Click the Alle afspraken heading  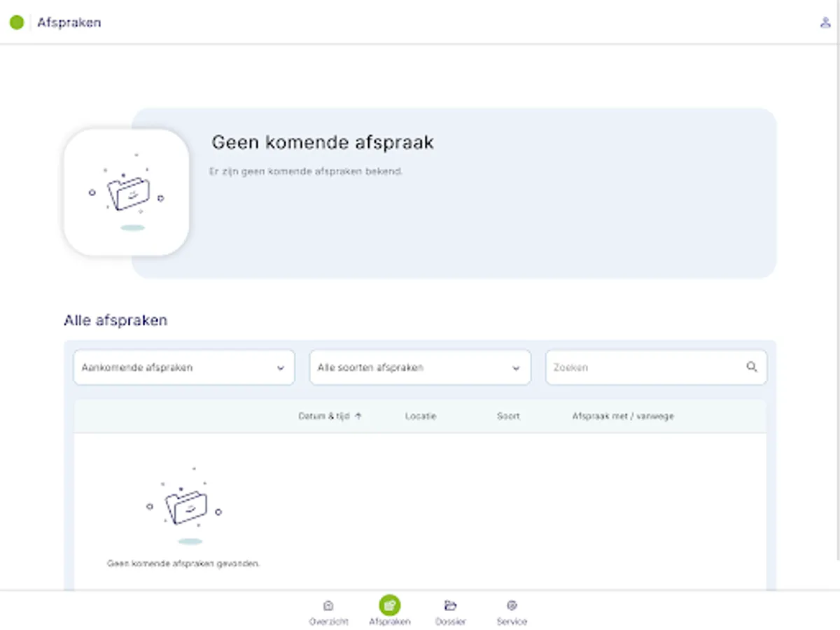115,320
